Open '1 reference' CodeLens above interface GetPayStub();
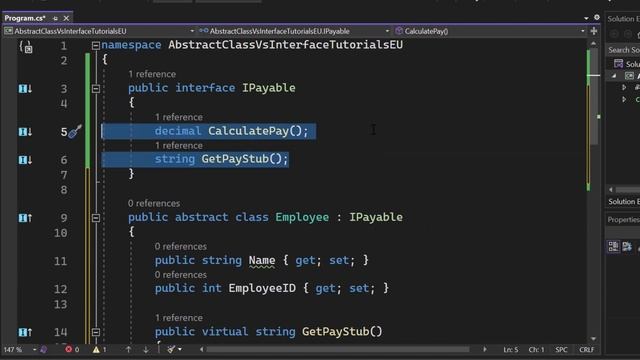 (179, 146)
